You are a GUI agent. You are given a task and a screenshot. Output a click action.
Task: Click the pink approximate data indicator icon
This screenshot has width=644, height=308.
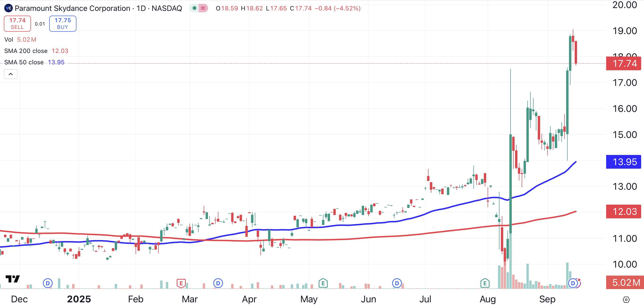(203, 8)
